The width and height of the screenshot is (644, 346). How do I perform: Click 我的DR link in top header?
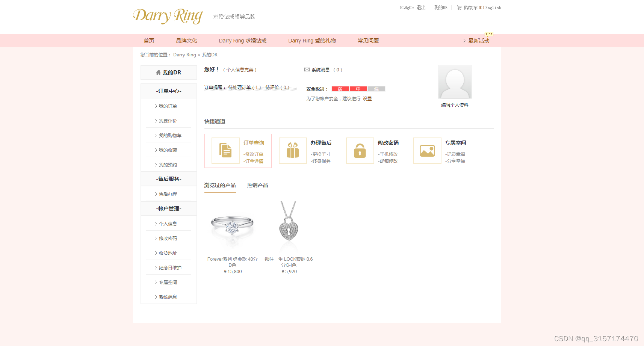tap(440, 8)
